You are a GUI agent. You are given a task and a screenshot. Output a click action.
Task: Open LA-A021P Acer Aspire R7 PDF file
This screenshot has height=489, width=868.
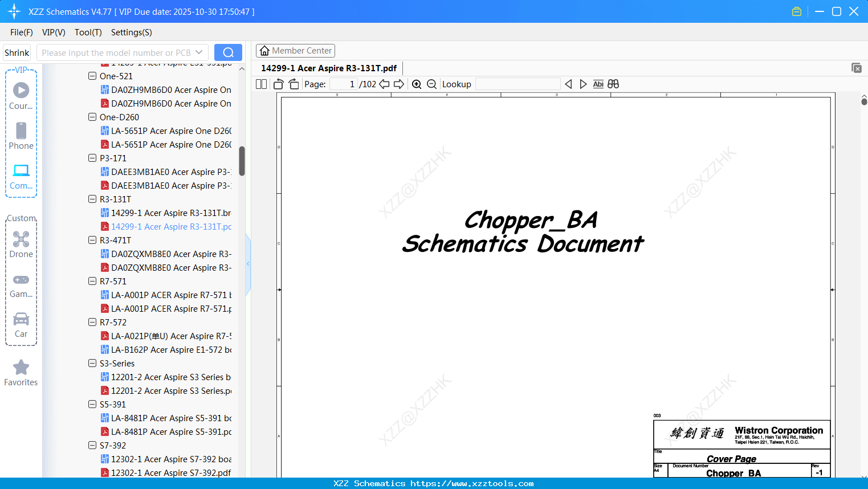[x=166, y=336]
